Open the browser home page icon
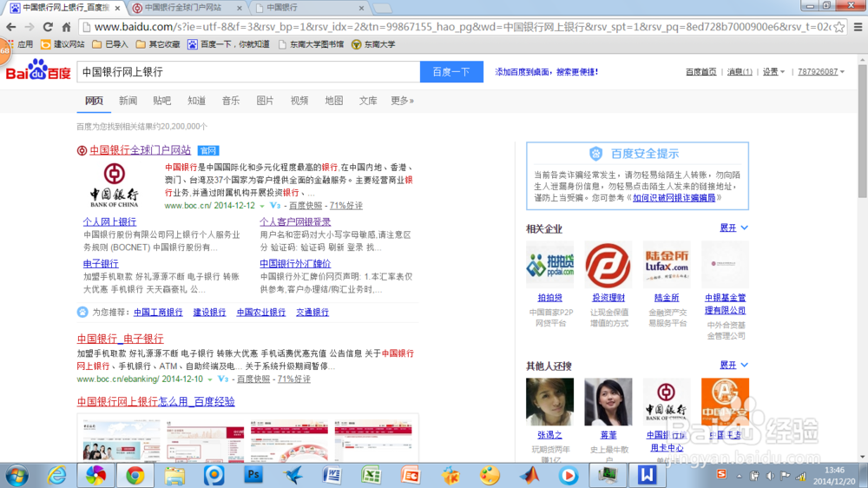The height and width of the screenshot is (488, 868). (x=67, y=27)
